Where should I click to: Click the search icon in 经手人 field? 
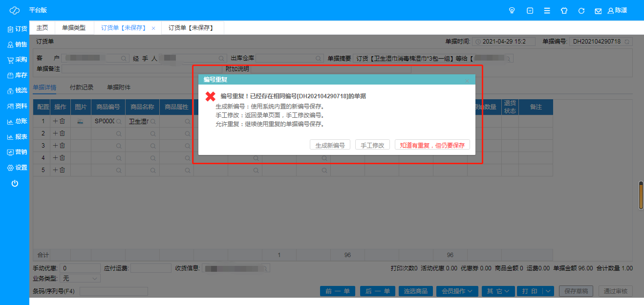pyautogui.click(x=222, y=58)
